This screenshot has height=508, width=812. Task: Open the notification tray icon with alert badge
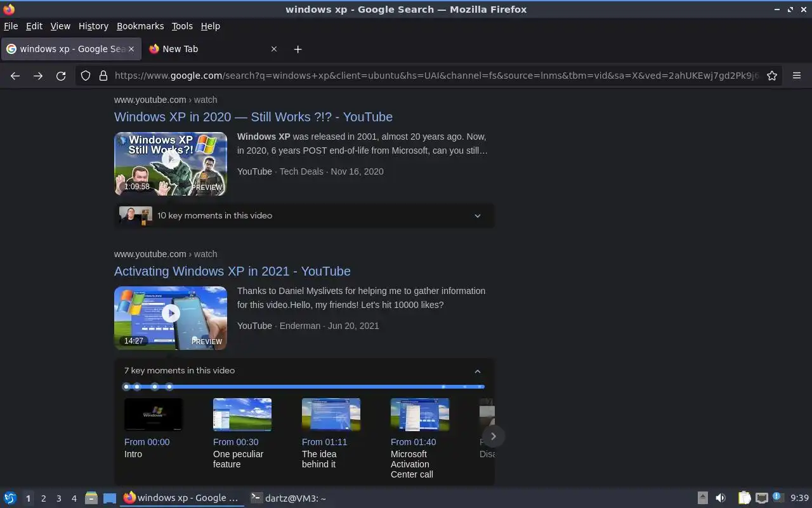[x=777, y=497]
